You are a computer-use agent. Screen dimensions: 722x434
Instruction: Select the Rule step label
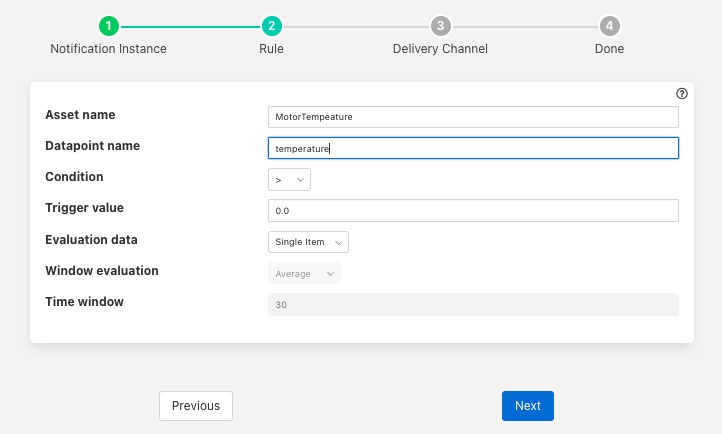coord(270,48)
